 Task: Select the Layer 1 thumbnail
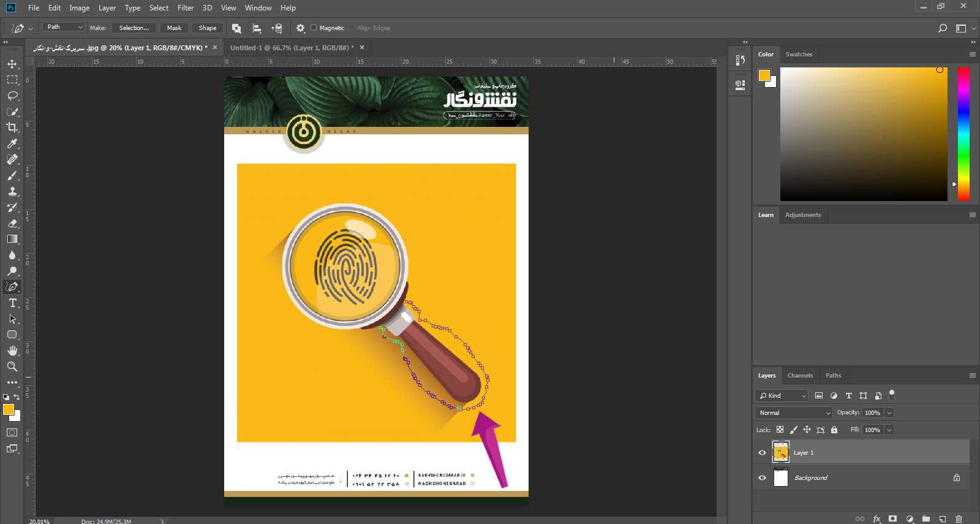(x=781, y=453)
